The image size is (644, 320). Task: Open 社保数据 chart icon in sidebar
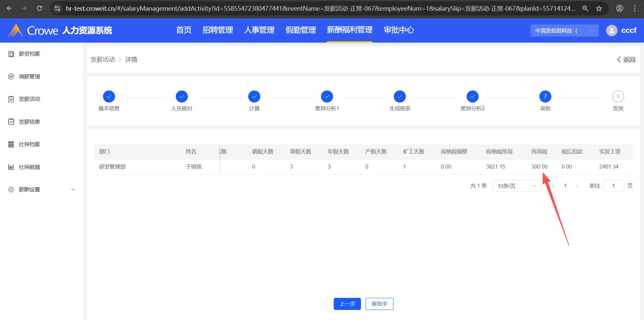click(x=11, y=167)
